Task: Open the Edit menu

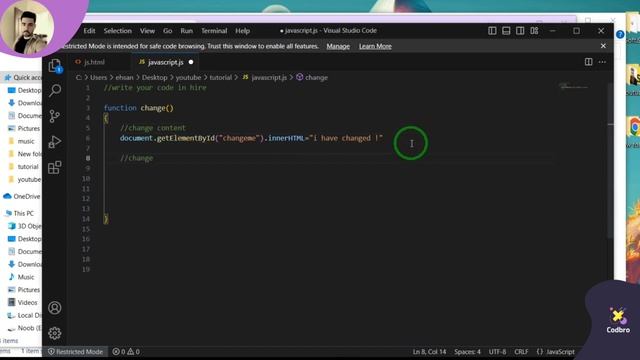Action: [x=89, y=31]
